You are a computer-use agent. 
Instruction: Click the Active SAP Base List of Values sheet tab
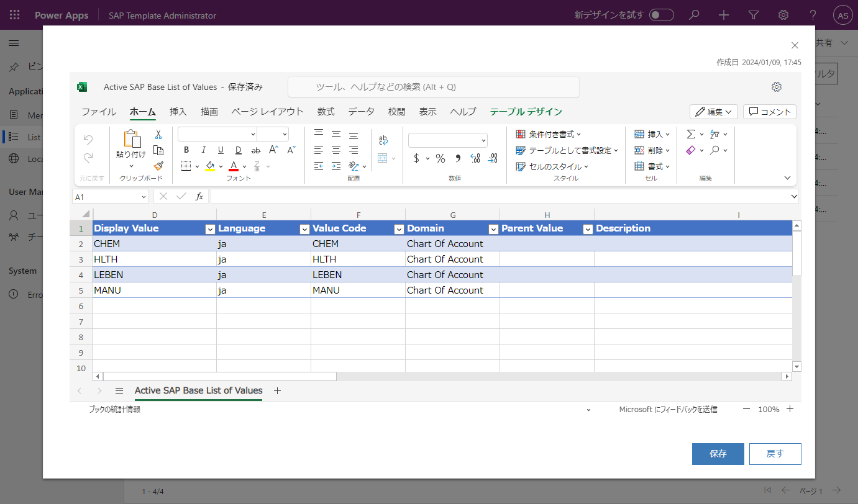(198, 391)
